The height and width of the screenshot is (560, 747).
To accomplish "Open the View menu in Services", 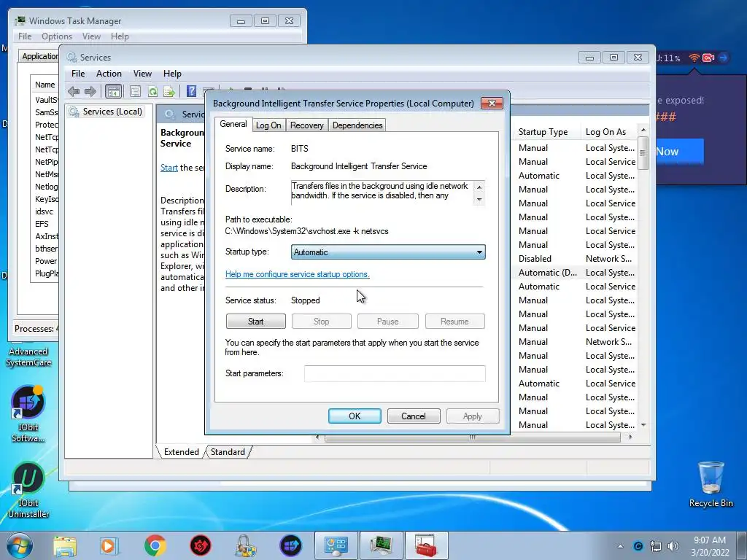I will [x=142, y=74].
